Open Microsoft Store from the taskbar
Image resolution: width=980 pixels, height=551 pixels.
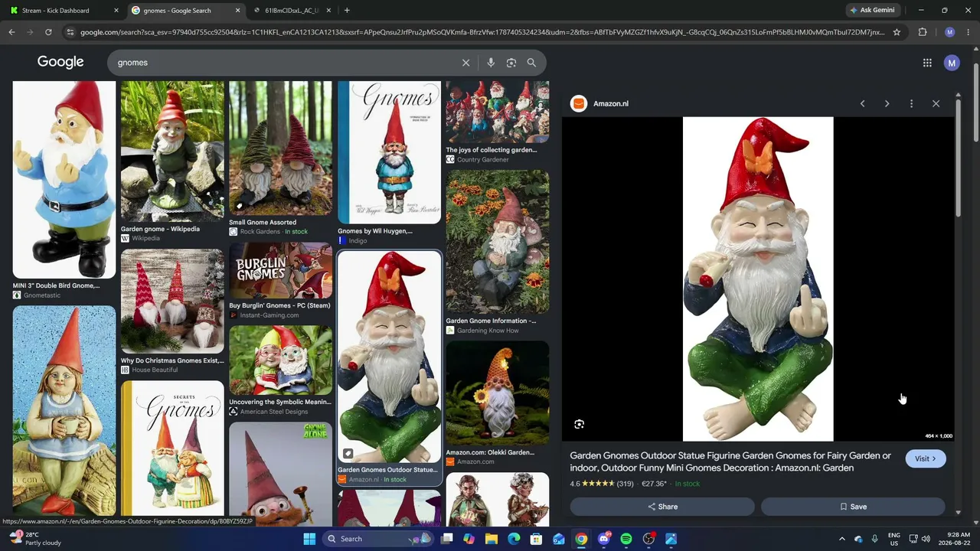pos(537,539)
